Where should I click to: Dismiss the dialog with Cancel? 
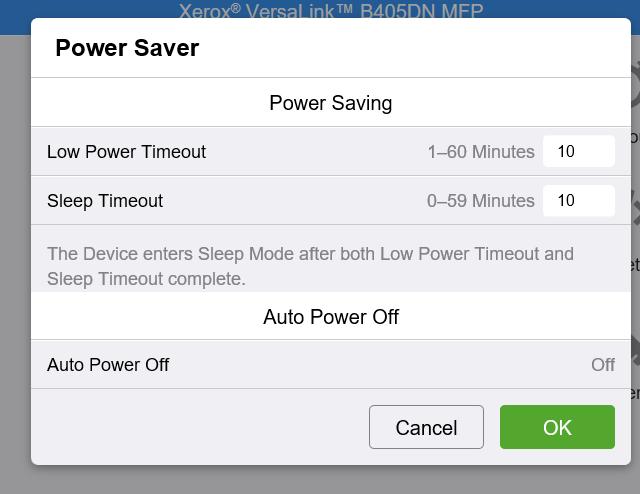pyautogui.click(x=426, y=427)
